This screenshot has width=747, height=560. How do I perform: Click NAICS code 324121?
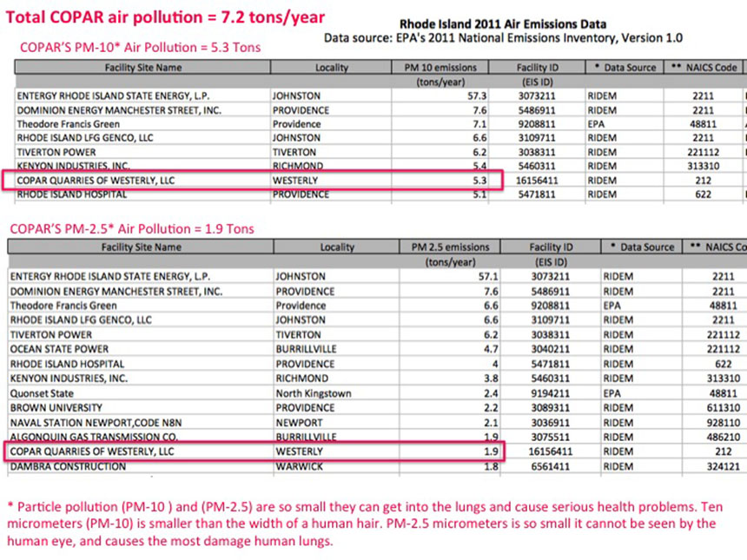coord(724,466)
